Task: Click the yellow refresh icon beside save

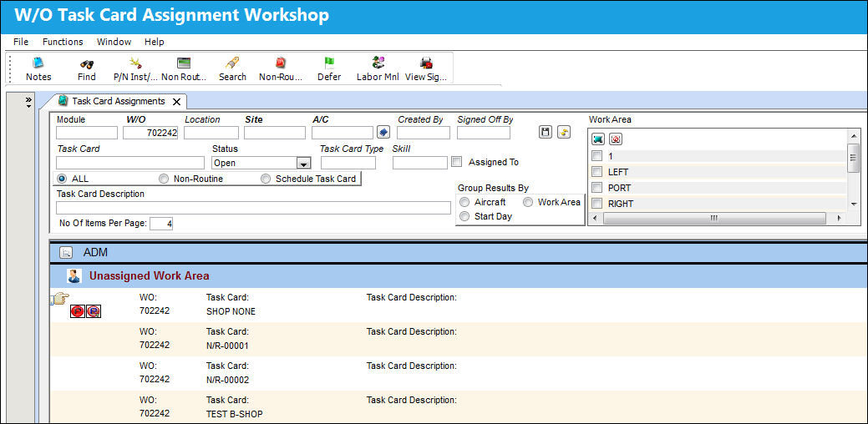Action: (564, 132)
